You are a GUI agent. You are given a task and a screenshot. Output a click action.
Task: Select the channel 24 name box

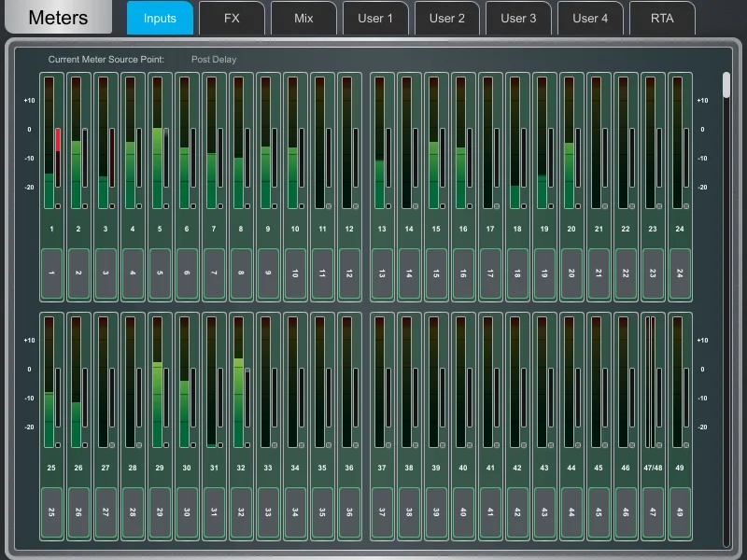point(680,273)
